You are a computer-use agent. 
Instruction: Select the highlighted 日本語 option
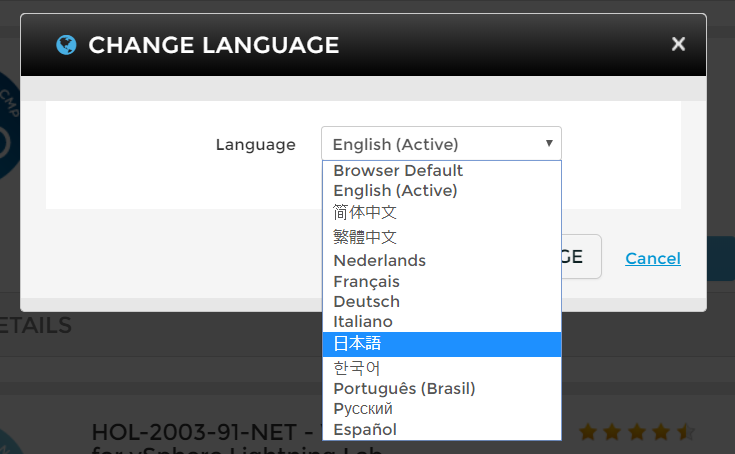click(x=442, y=344)
